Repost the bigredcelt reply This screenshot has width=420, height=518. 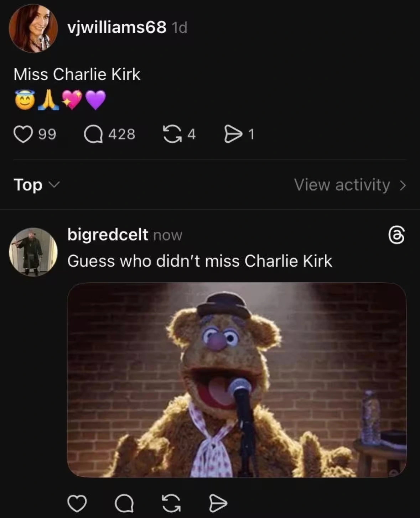(x=171, y=503)
